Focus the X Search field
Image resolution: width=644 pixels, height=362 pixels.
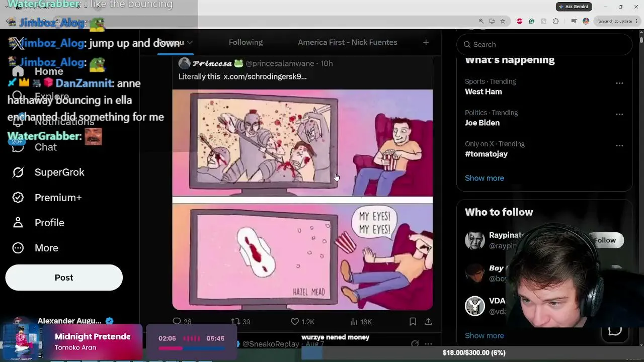(x=544, y=44)
